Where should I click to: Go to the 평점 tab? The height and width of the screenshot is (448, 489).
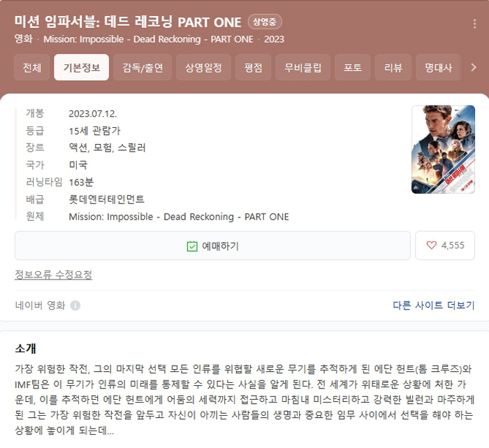point(253,67)
